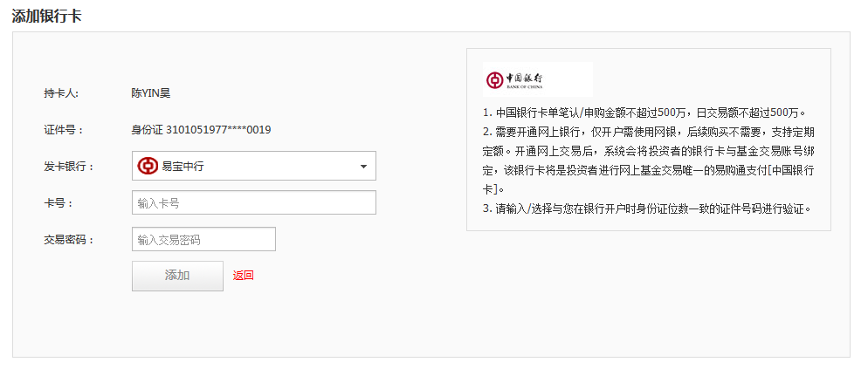
Task: Click note 3 about 证件号码 verification
Action: coord(646,208)
